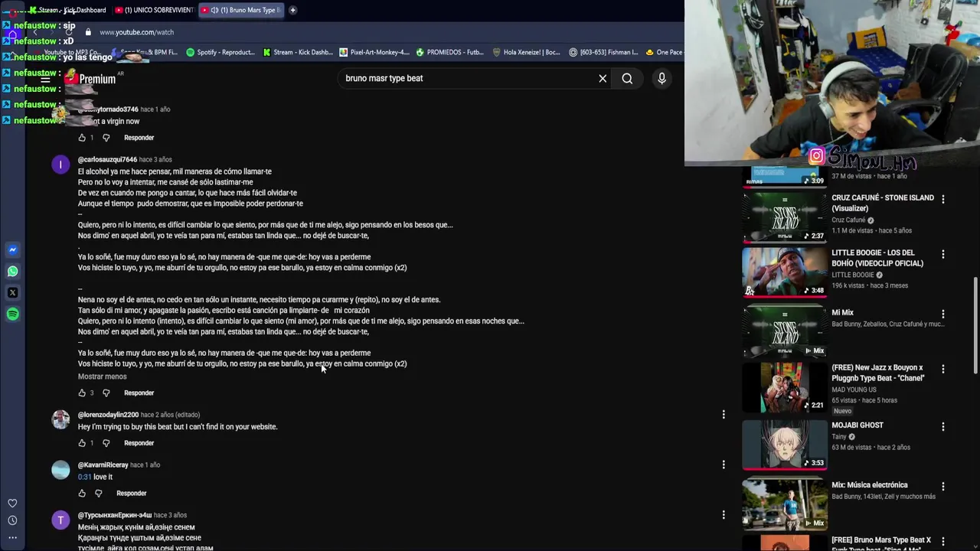This screenshot has width=980, height=551.
Task: Open LITTLE BOOGIE - LOS DEL BOHÍO title
Action: 877,258
